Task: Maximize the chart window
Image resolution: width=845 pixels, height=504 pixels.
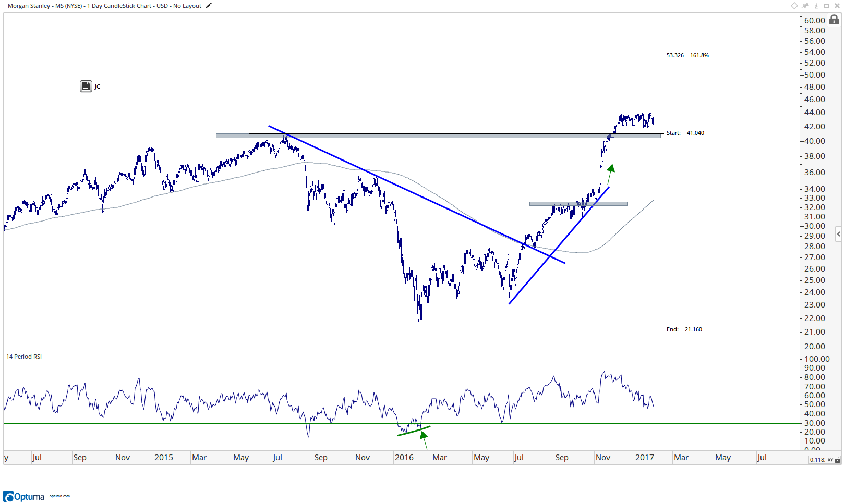Action: pyautogui.click(x=827, y=6)
